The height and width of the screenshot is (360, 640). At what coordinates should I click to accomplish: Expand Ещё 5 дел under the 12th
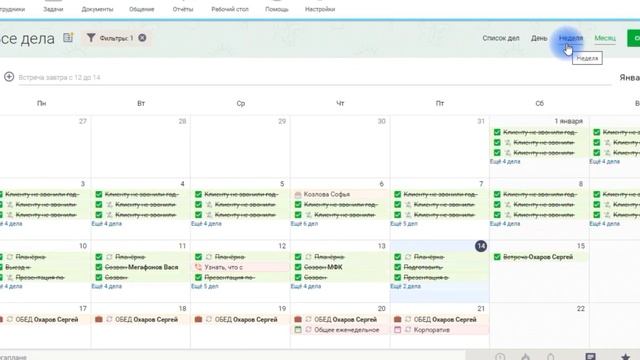[x=204, y=286]
